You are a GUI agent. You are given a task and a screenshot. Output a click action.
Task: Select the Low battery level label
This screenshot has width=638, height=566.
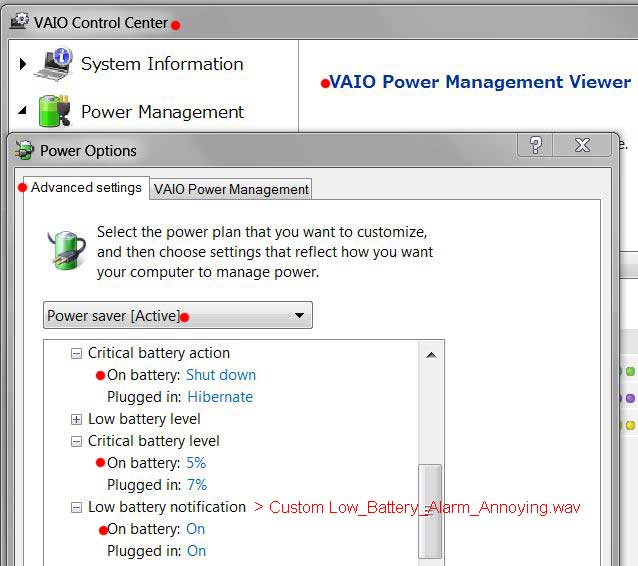pos(144,419)
